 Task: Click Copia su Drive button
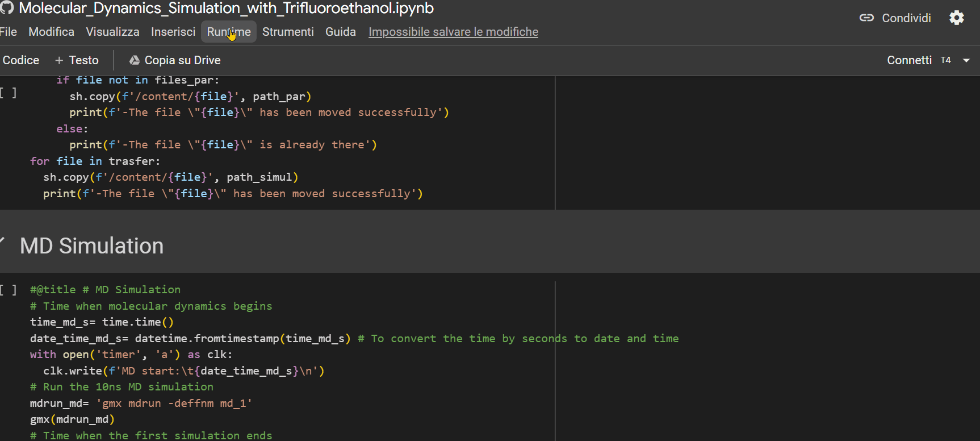(175, 60)
